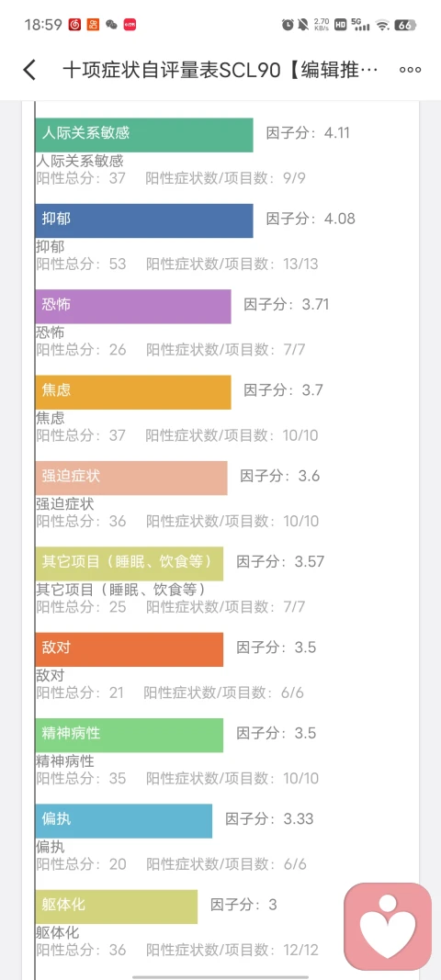Tap the muted bell notification icon

pos(303,25)
